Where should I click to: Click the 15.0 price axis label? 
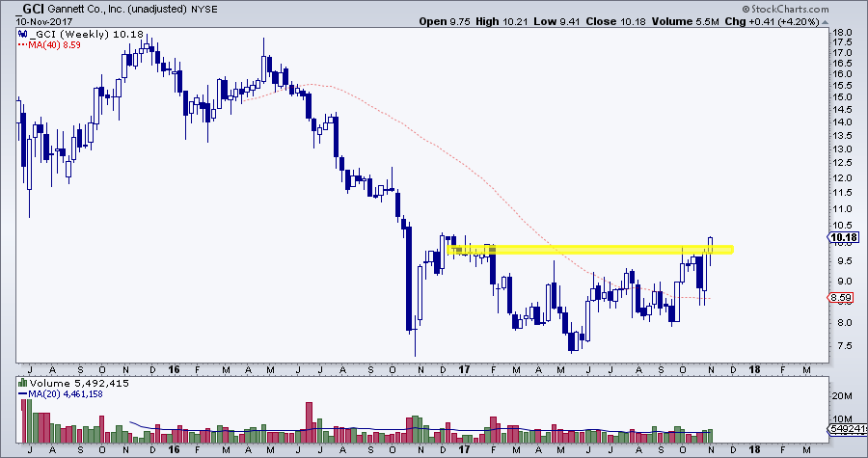pyautogui.click(x=841, y=96)
